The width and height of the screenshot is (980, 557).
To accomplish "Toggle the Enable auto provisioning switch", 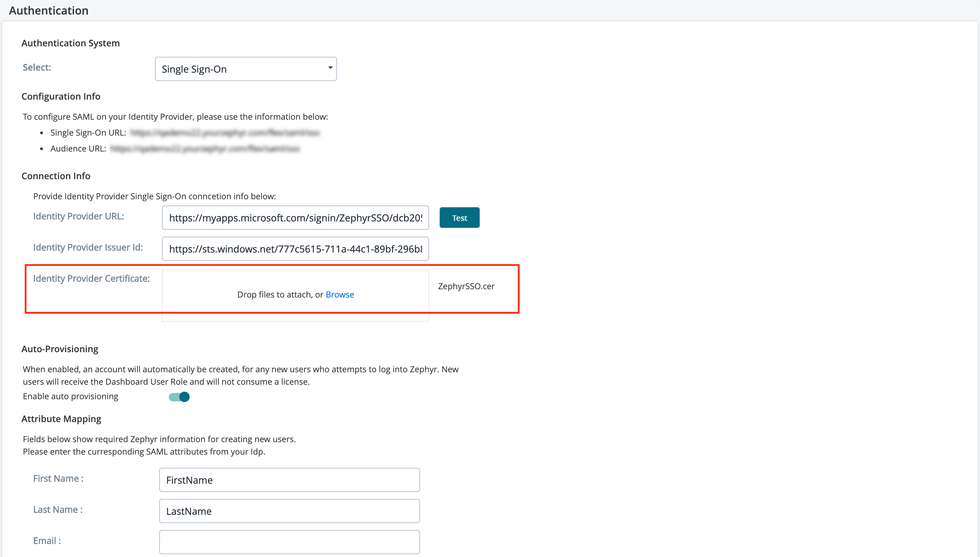I will pyautogui.click(x=179, y=397).
